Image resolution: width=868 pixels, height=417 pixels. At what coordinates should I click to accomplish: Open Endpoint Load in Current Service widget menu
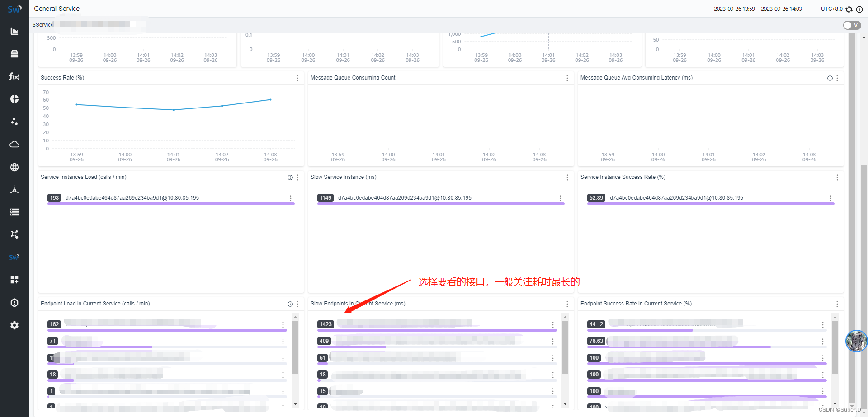point(297,304)
